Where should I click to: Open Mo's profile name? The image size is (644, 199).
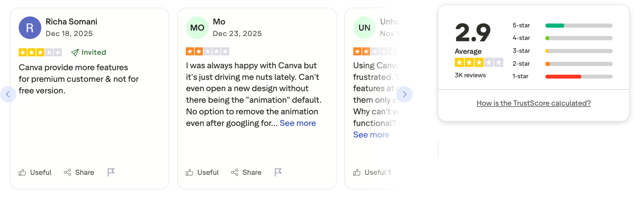(219, 22)
